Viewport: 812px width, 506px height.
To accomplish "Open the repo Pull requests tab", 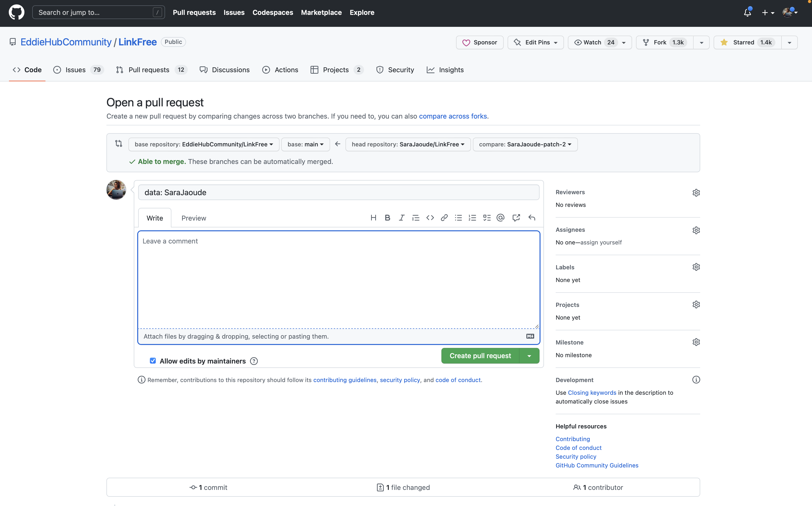I will point(151,70).
